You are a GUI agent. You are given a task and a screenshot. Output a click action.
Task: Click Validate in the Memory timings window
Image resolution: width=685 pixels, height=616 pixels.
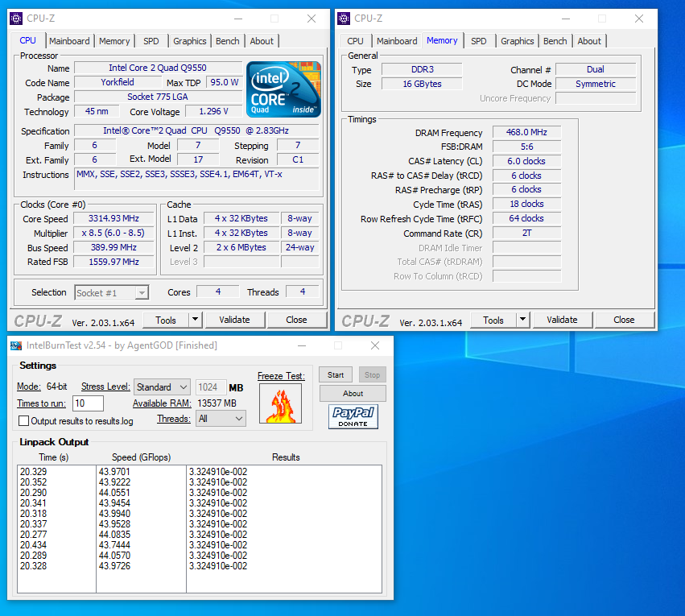(x=562, y=320)
